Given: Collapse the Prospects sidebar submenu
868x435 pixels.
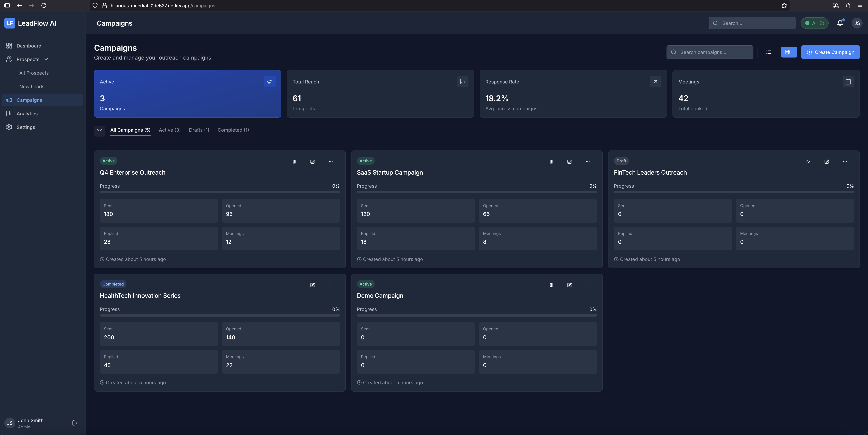Looking at the screenshot, I should [x=46, y=59].
